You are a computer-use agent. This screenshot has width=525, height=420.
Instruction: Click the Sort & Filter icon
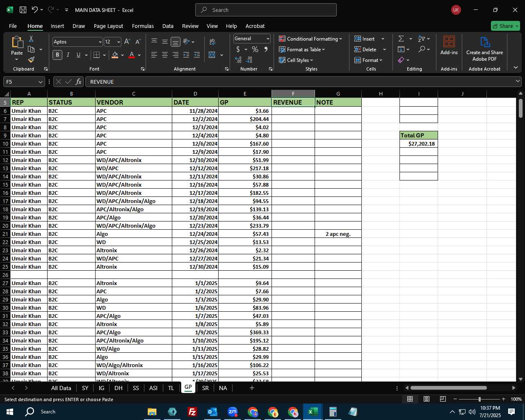pos(422,39)
